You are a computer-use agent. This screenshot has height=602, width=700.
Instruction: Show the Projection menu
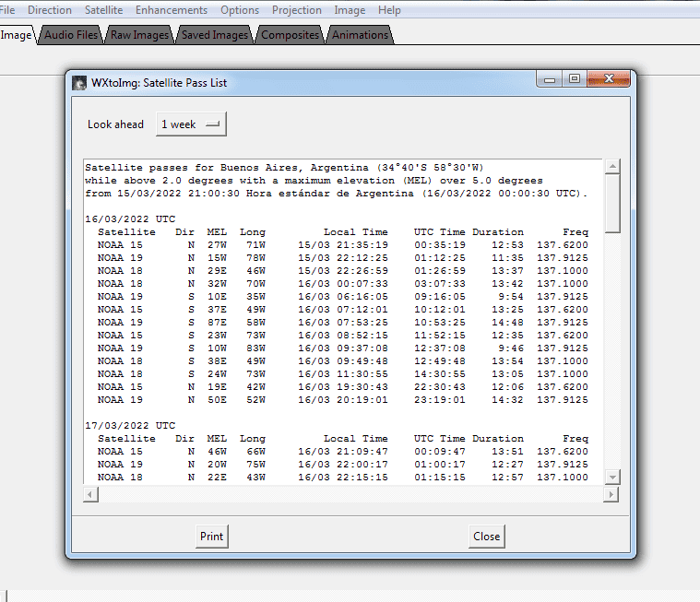(x=297, y=10)
